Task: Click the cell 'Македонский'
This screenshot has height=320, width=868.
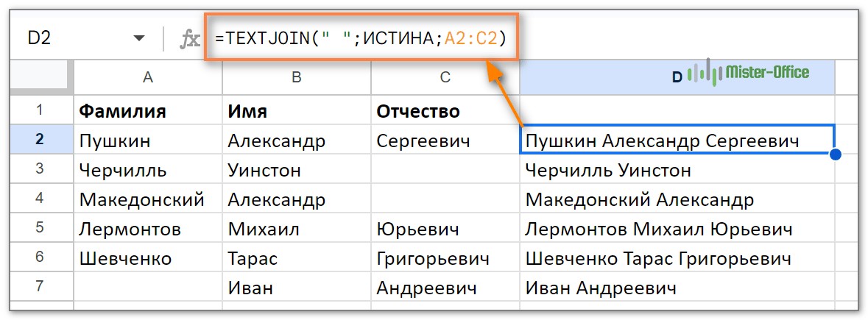Action: (x=148, y=199)
